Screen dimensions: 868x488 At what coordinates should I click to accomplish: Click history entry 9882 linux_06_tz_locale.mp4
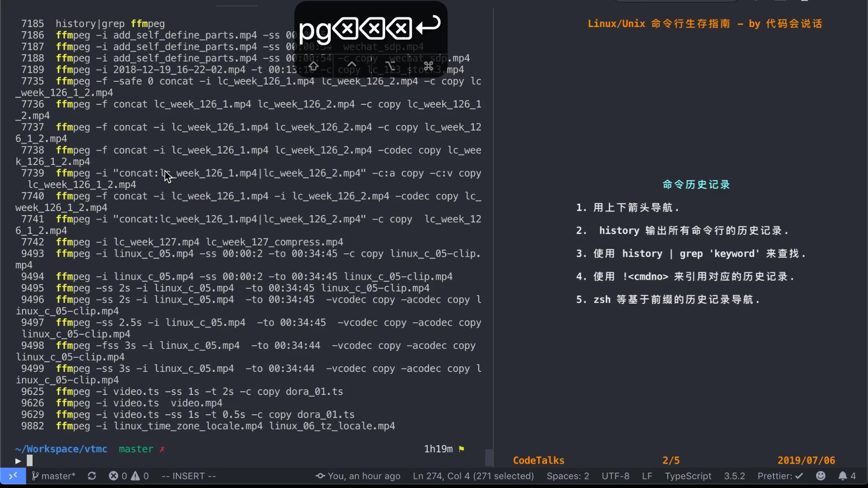point(208,426)
